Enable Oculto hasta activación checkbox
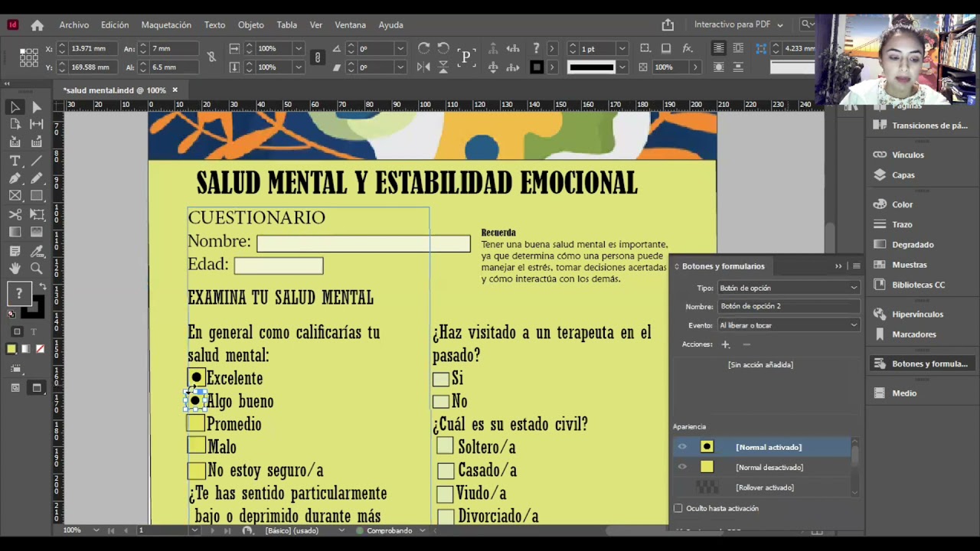This screenshot has height=551, width=980. [x=678, y=508]
